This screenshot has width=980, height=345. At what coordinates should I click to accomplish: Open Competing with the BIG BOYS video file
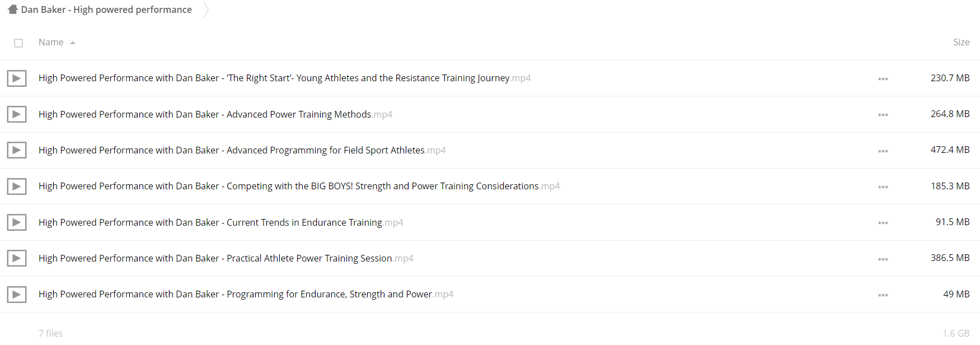[x=299, y=186]
